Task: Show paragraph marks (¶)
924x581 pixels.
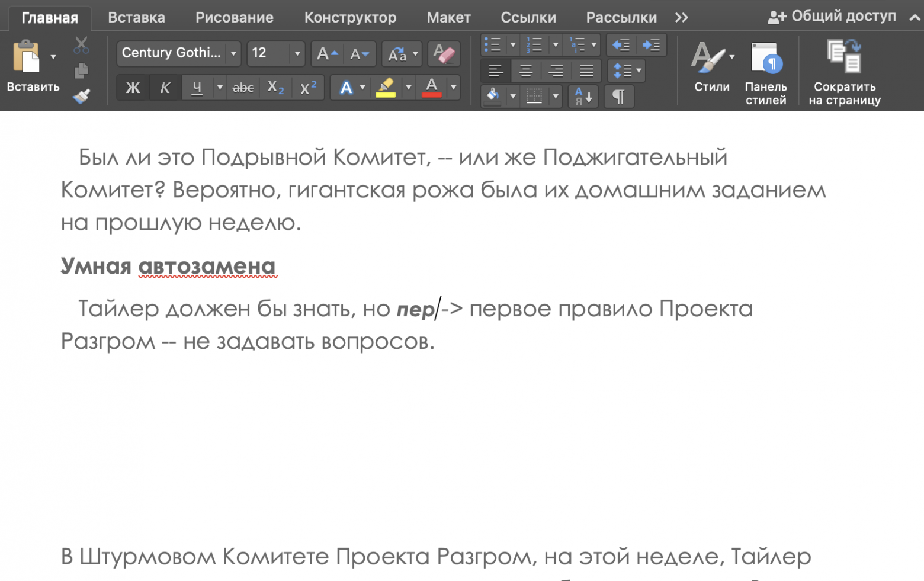Action: pyautogui.click(x=619, y=96)
